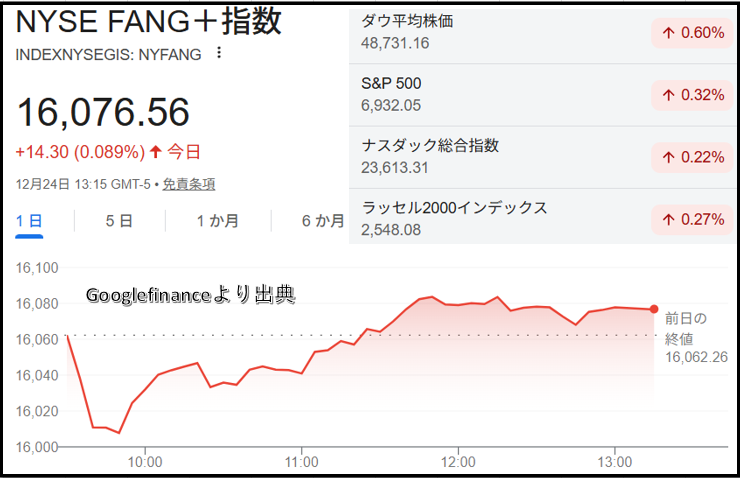Click the Russell 2000 0.27% change badge
The width and height of the screenshot is (740, 478).
coord(691,219)
